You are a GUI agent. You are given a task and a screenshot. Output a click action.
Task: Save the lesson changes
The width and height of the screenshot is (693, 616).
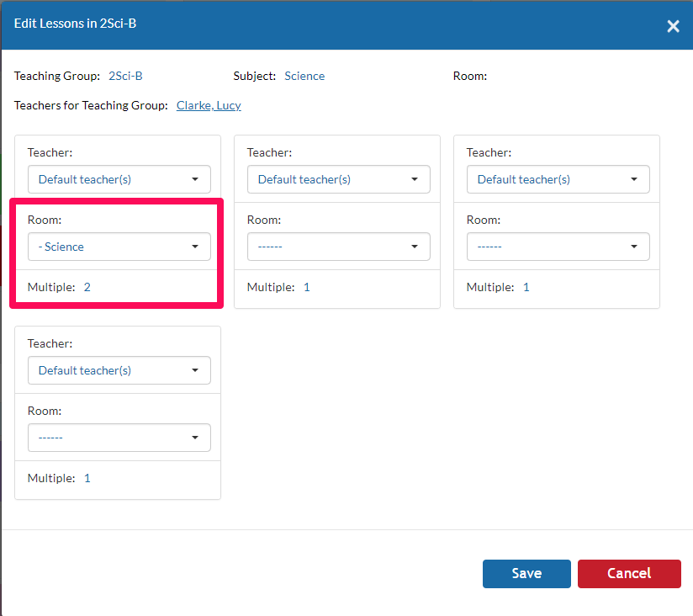[x=526, y=574]
